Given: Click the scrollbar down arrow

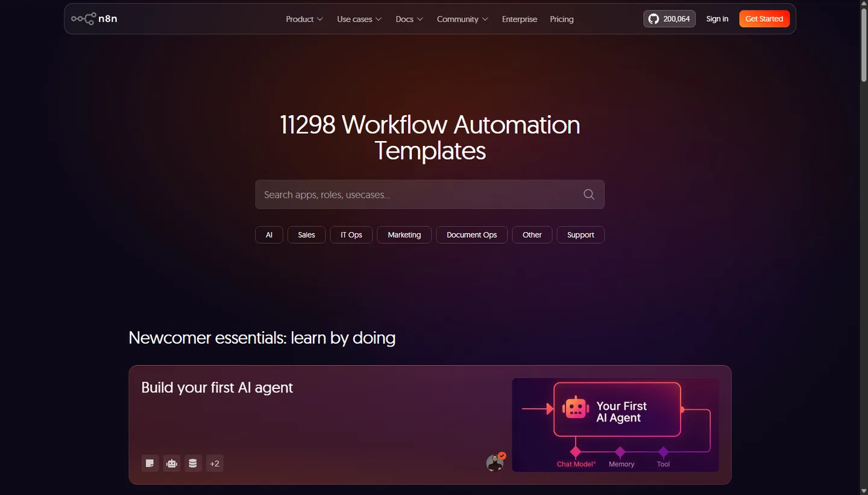Looking at the screenshot, I should (x=863, y=490).
